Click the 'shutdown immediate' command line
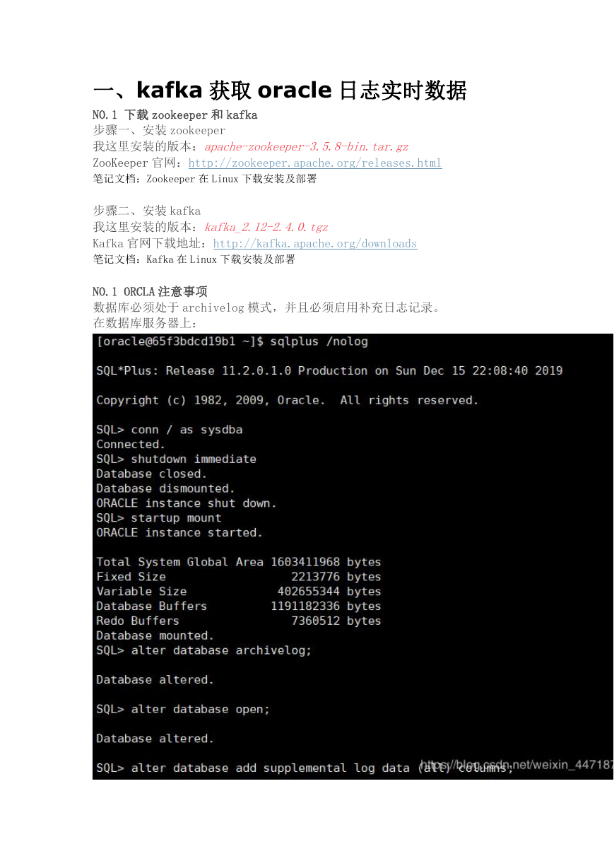This screenshot has width=614, height=868. [x=177, y=459]
